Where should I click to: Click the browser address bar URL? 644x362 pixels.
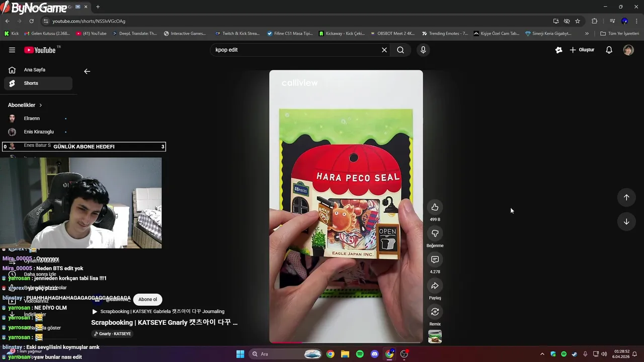click(89, 21)
